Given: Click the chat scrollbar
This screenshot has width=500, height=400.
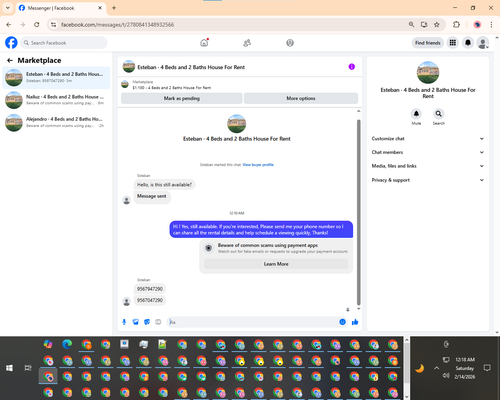Looking at the screenshot, I should tap(359, 212).
